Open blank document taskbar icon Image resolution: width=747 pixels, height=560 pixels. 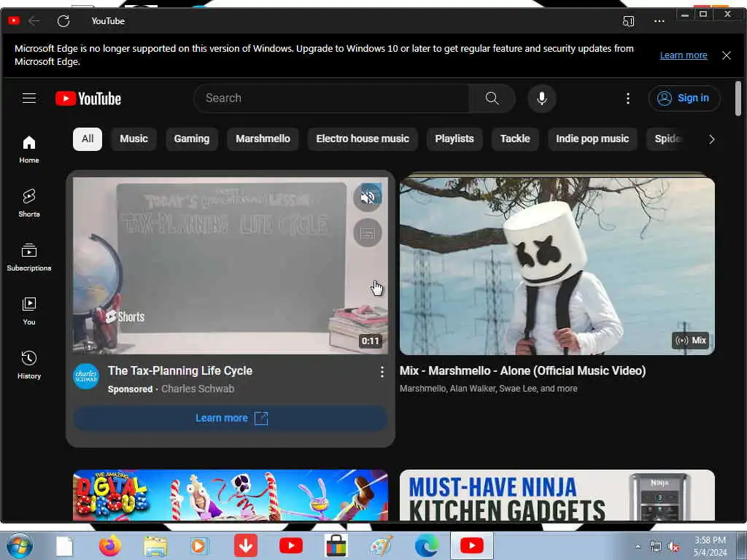point(64,546)
